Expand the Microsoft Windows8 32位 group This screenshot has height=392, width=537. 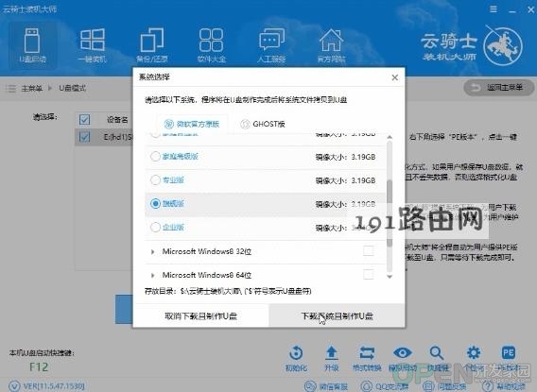tap(152, 252)
